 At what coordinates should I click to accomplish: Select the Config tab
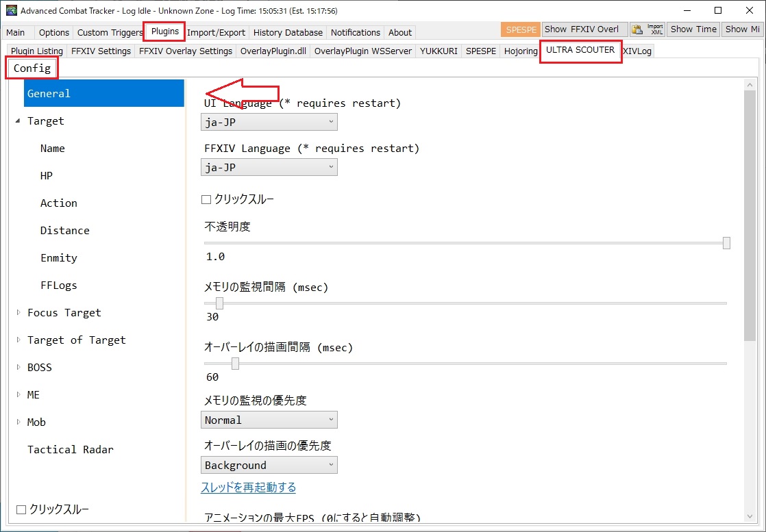[32, 68]
